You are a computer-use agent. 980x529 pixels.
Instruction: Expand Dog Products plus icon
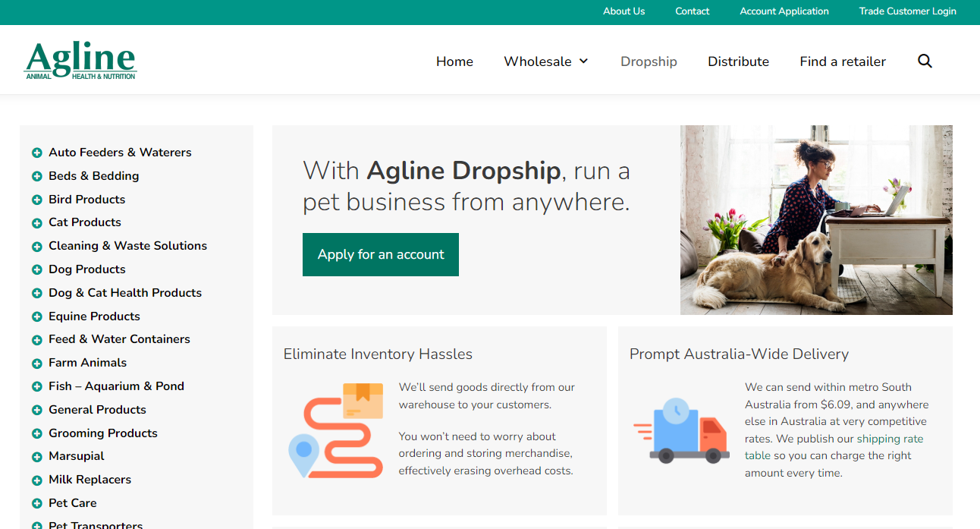click(36, 270)
